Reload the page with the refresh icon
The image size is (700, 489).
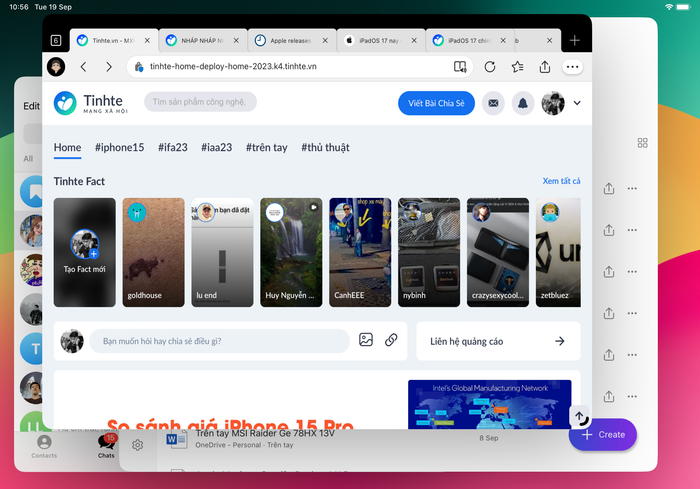coord(490,67)
